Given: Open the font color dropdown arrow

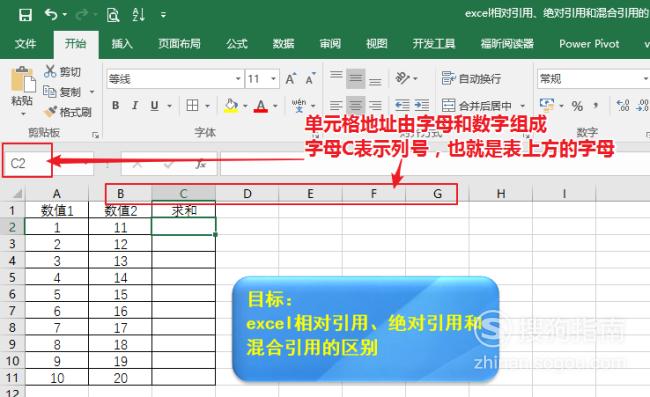Looking at the screenshot, I should [x=275, y=106].
